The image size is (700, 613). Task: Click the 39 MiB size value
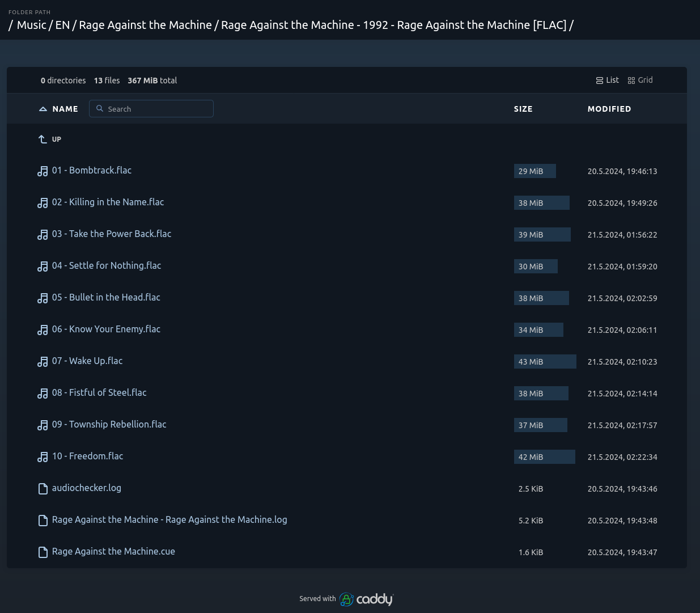click(531, 235)
